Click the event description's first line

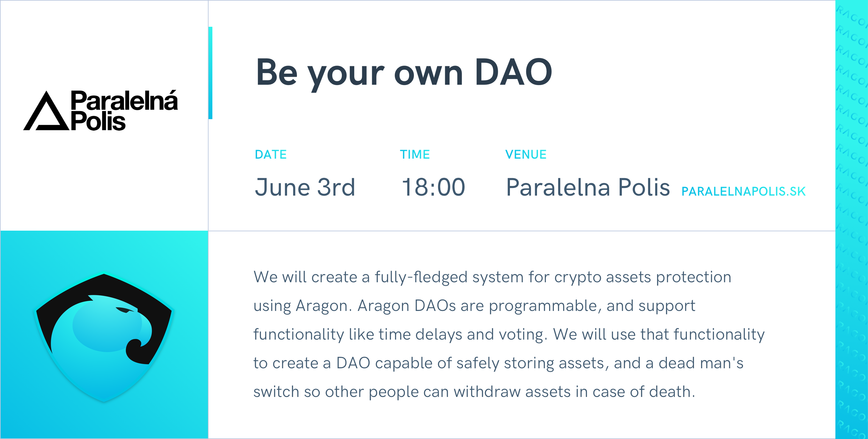[x=492, y=277]
